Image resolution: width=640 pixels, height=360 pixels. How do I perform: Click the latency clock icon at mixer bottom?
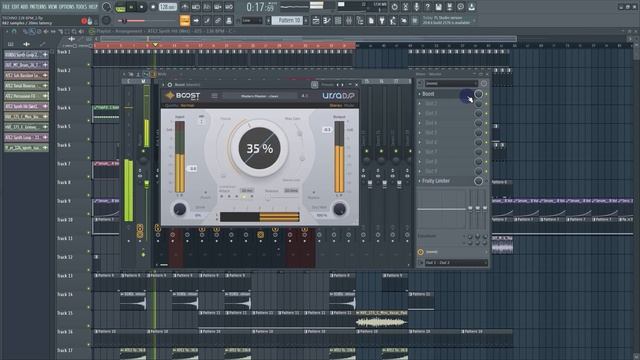(x=421, y=252)
